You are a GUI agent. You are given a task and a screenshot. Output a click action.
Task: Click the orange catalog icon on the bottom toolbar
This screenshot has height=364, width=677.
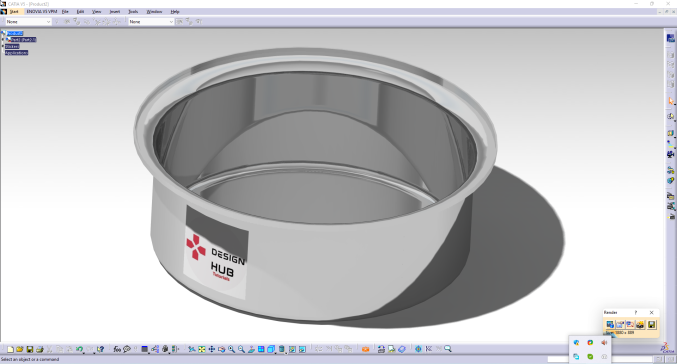pos(365,349)
